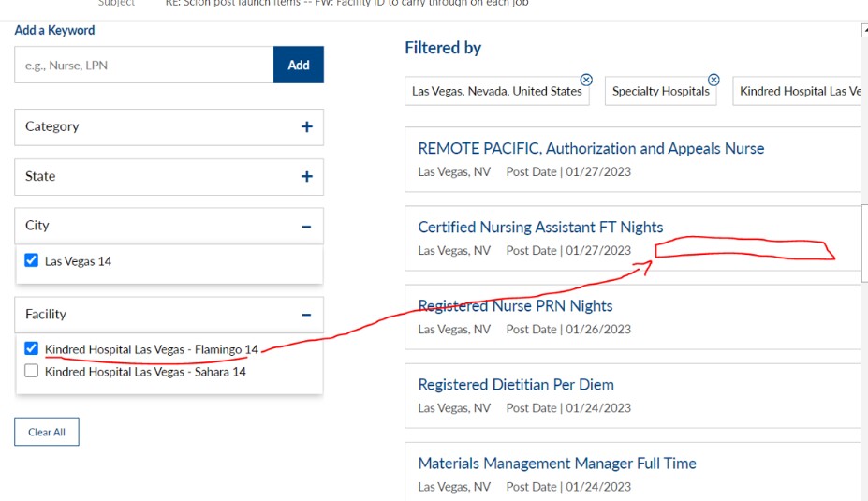Expand the Category filter section
Image resolution: width=868 pixels, height=501 pixels.
[x=306, y=126]
